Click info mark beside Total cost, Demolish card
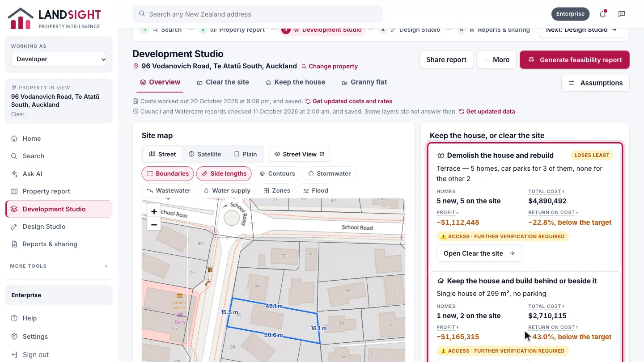644x362 pixels. (563, 192)
